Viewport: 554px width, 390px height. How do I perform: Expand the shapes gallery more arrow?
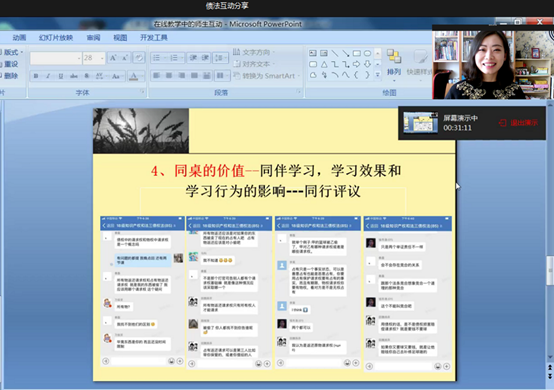(x=377, y=75)
